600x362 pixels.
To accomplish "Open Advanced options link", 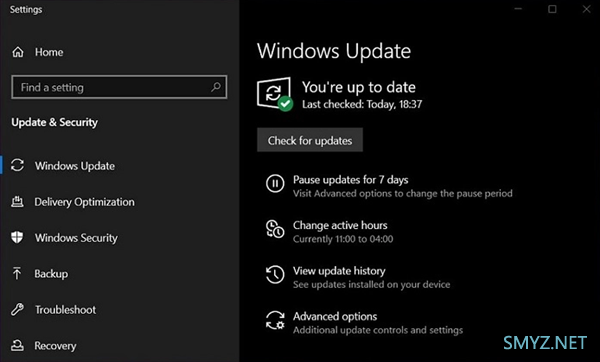I will point(335,316).
